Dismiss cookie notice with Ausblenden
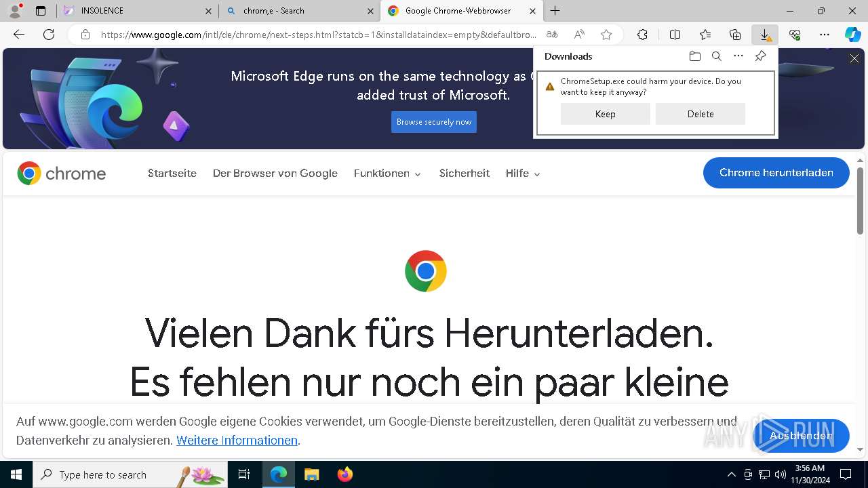868x488 pixels. click(x=802, y=436)
